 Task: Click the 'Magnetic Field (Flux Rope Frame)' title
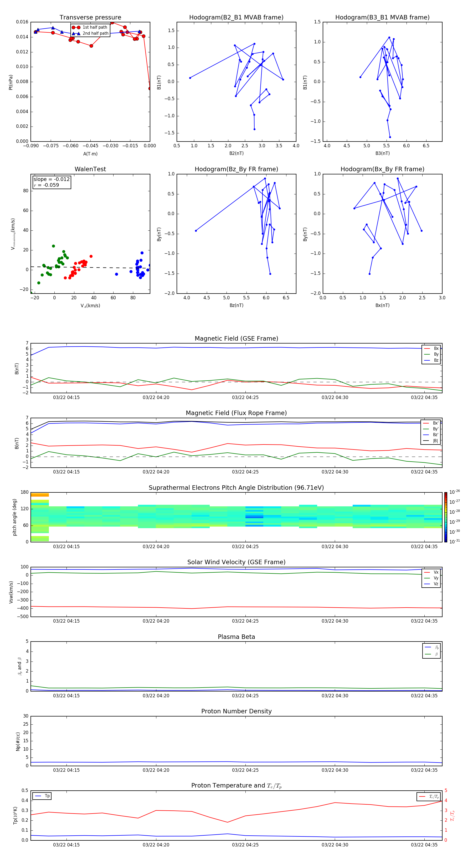[x=236, y=413]
